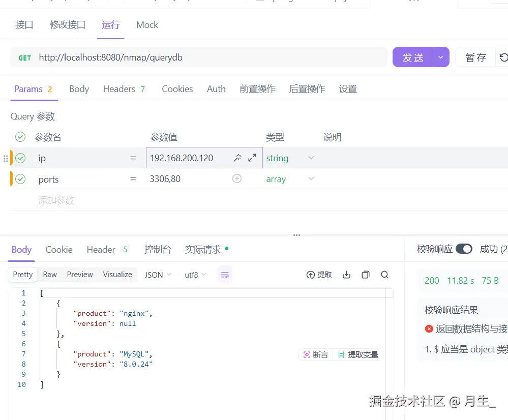The width and height of the screenshot is (508, 420).
Task: Click the restore icon beside 暂存
Action: click(503, 57)
